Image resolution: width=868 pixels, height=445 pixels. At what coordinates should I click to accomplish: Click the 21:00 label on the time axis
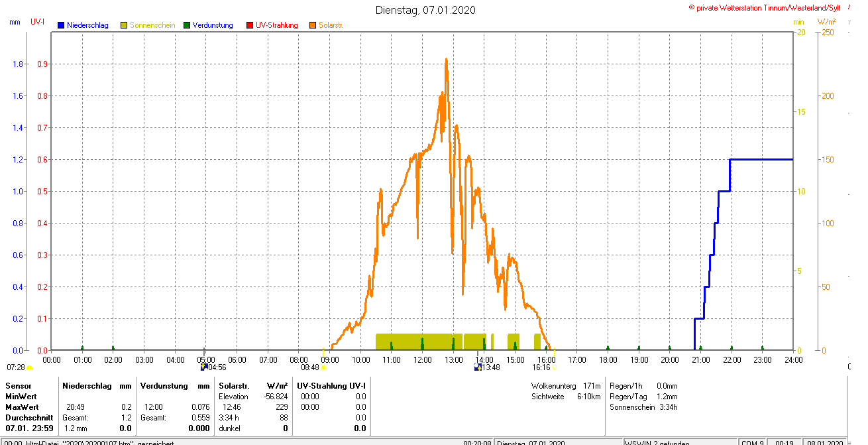(700, 359)
